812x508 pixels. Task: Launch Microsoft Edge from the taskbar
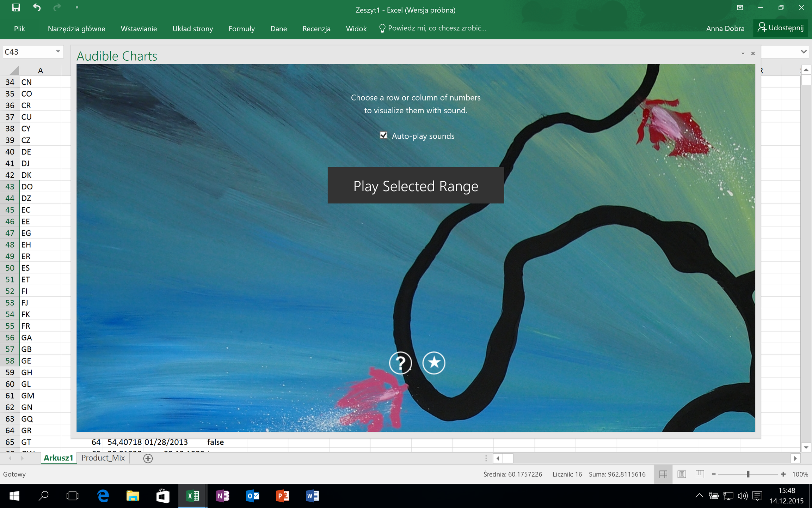103,496
